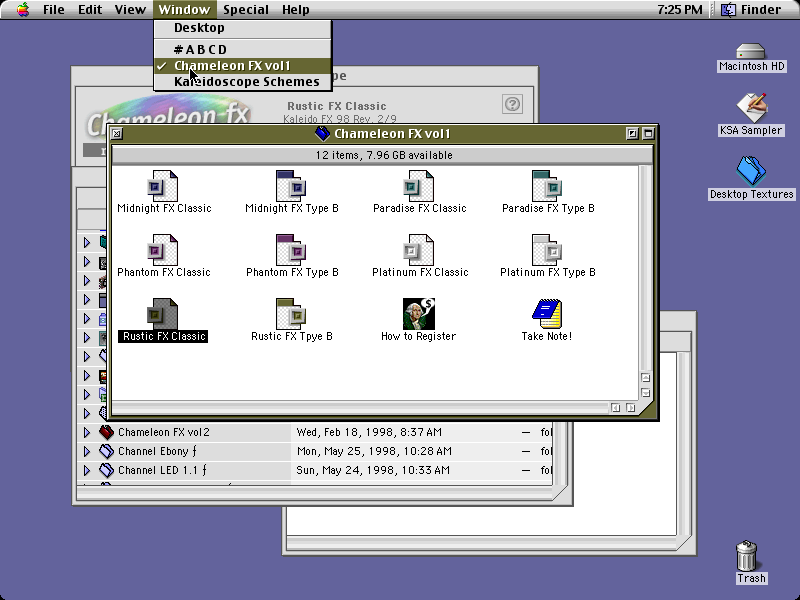Click the Window menu title
Screen dimensions: 800x600
(184, 9)
